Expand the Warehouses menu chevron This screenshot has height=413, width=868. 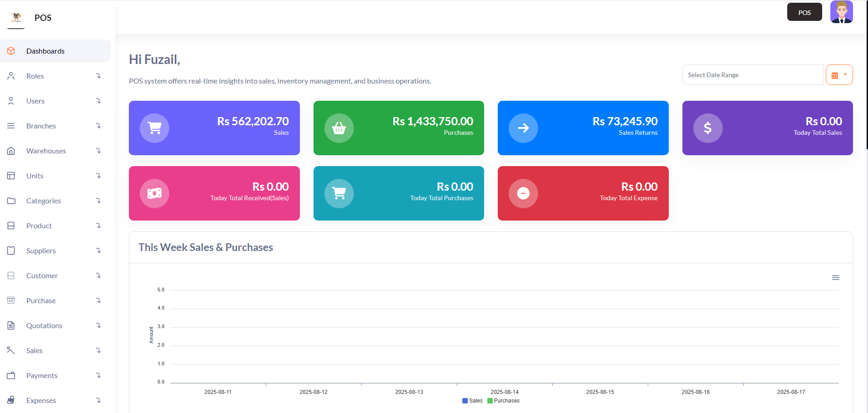pyautogui.click(x=98, y=151)
